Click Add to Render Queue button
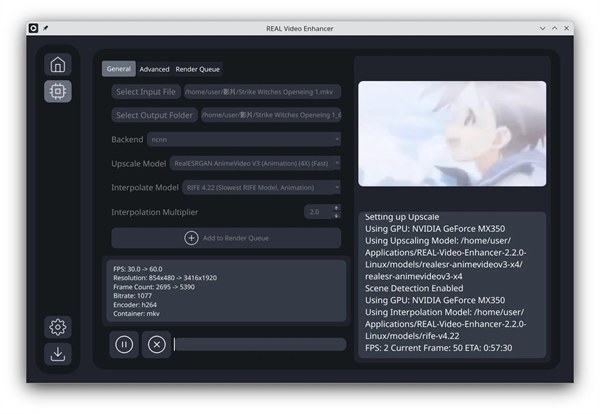600x414 pixels. pyautogui.click(x=226, y=238)
